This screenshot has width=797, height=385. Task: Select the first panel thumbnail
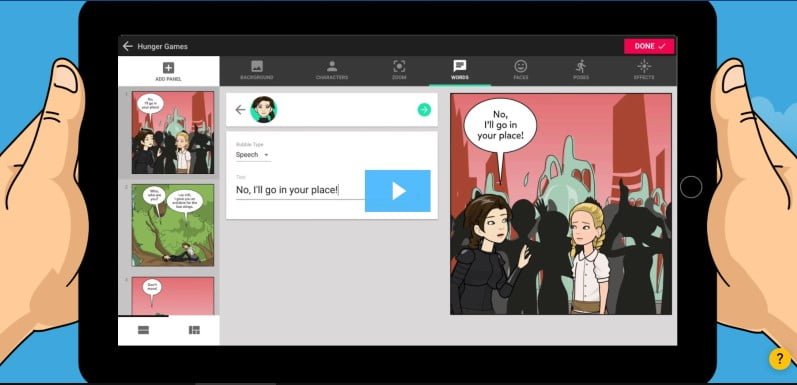click(x=173, y=133)
